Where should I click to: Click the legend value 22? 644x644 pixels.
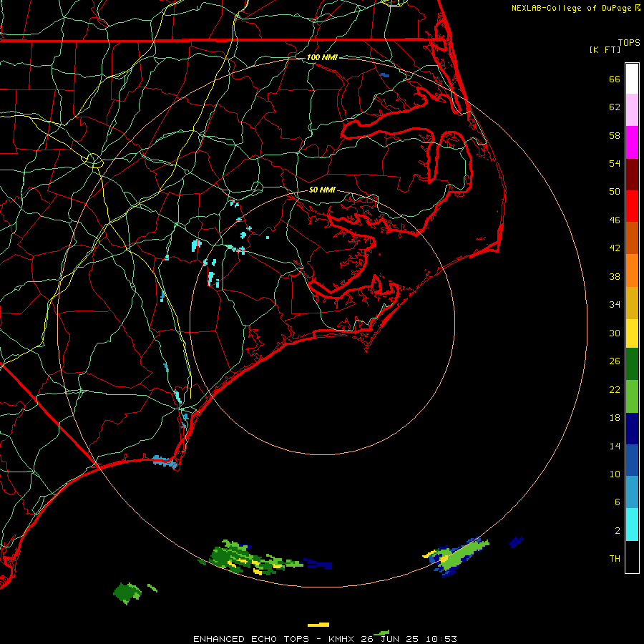point(615,389)
